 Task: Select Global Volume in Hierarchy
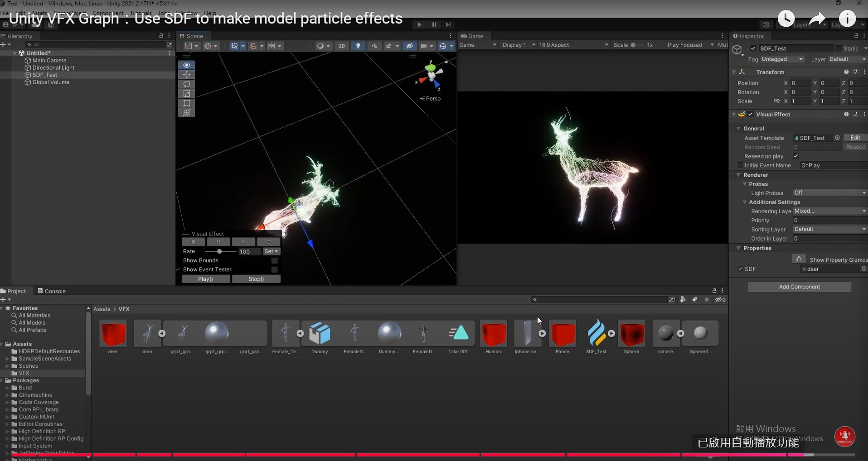51,82
